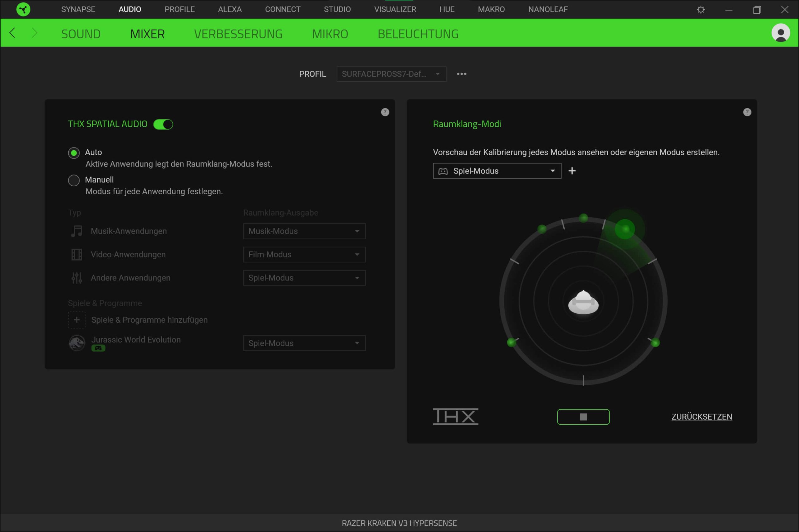Toggle THX Spatial Audio off

[x=163, y=124]
